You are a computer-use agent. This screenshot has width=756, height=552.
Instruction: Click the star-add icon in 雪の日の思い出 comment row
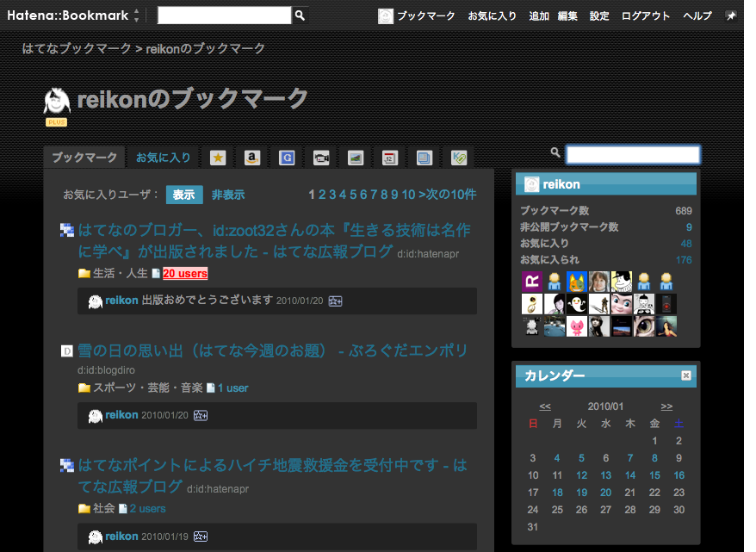201,416
